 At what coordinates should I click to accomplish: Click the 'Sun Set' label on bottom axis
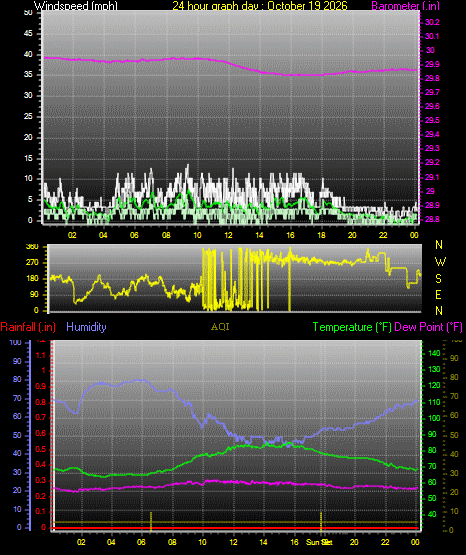pos(319,542)
